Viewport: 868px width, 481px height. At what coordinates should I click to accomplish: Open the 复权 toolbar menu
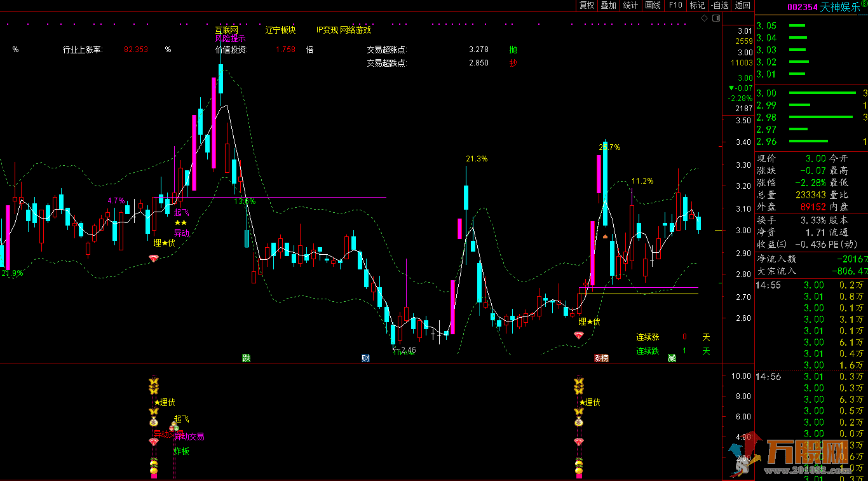(x=587, y=5)
